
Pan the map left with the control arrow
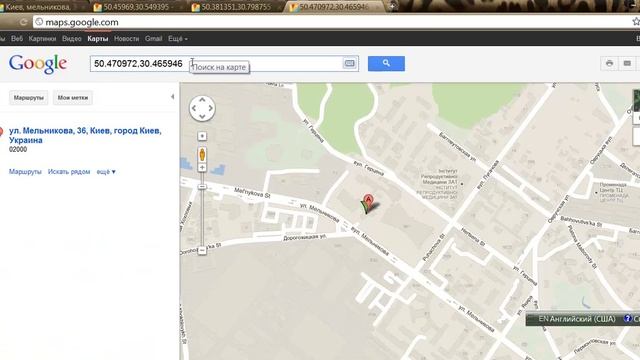[x=194, y=108]
